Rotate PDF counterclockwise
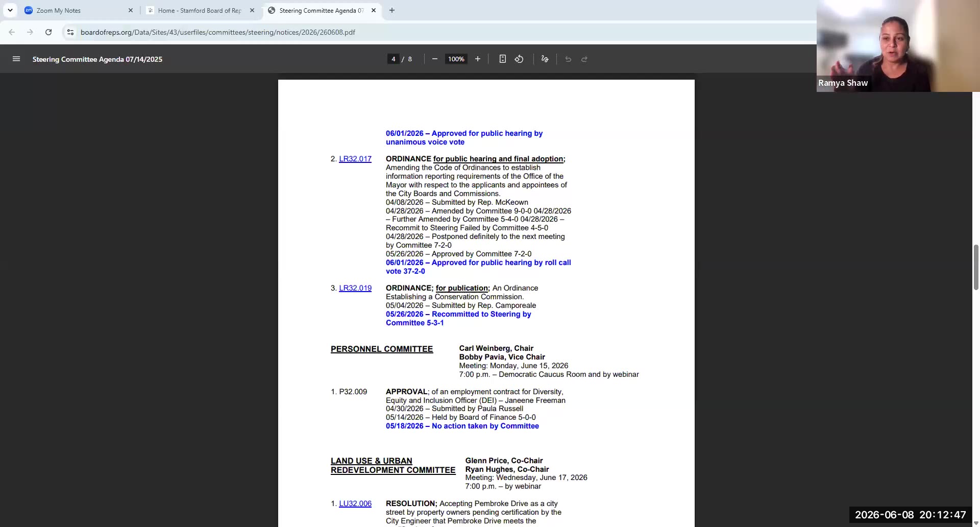 pyautogui.click(x=519, y=59)
